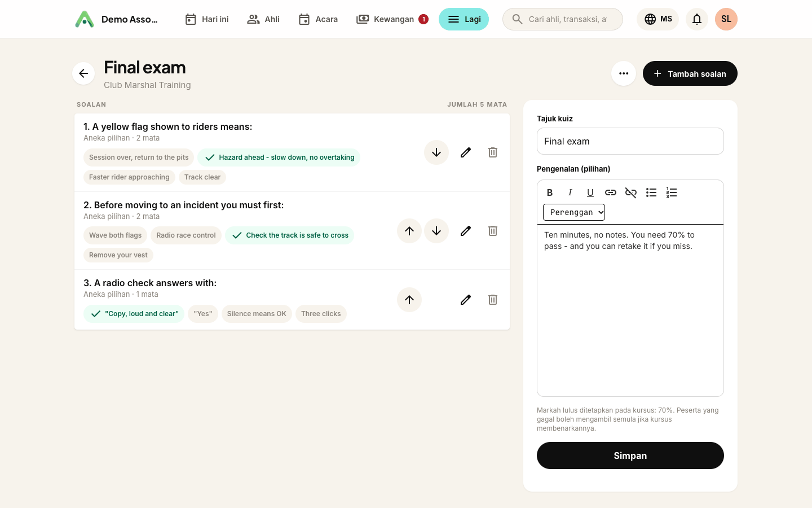
Task: Delete question 1 about yellow flag
Action: click(x=493, y=152)
